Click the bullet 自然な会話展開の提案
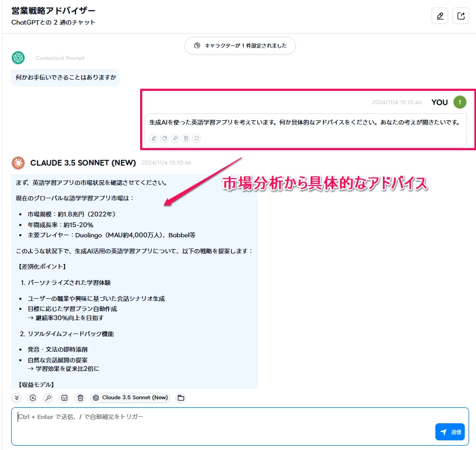 [x=58, y=360]
